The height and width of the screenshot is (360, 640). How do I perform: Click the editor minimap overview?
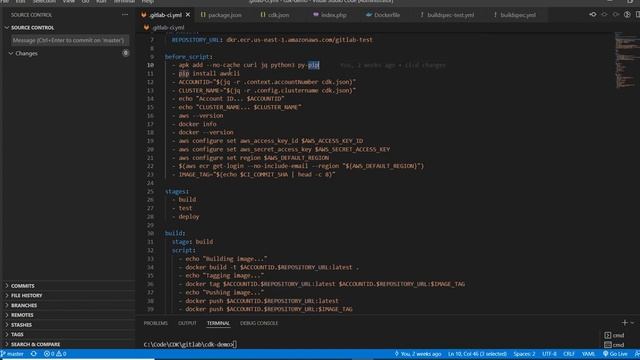(627, 59)
